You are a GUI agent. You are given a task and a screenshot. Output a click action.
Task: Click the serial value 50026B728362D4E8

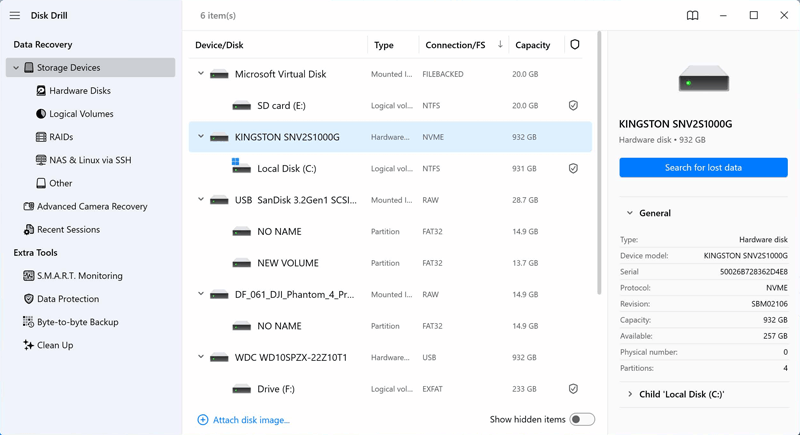pos(754,272)
